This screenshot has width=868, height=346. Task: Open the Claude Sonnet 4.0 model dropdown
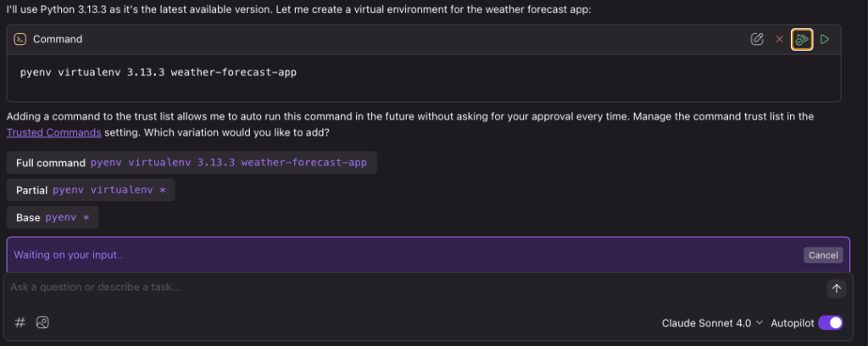pos(712,323)
